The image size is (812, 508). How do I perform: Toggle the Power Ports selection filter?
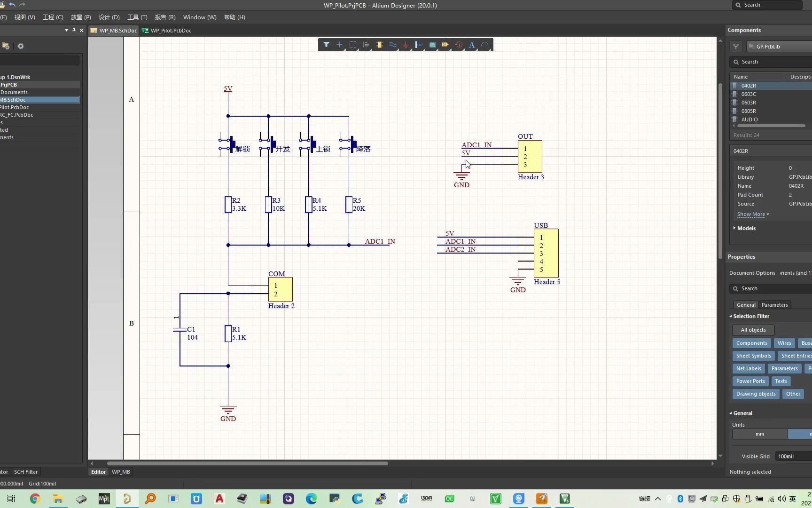[750, 381]
